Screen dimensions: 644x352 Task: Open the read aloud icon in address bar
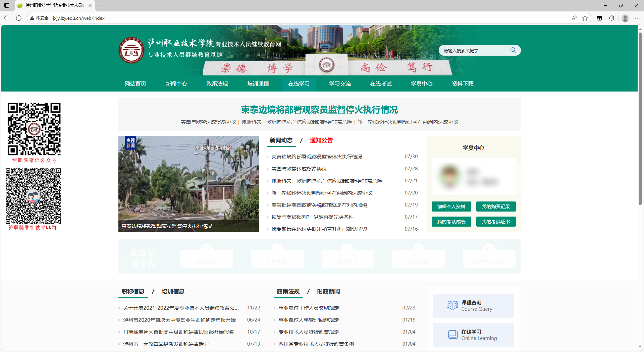pos(574,18)
